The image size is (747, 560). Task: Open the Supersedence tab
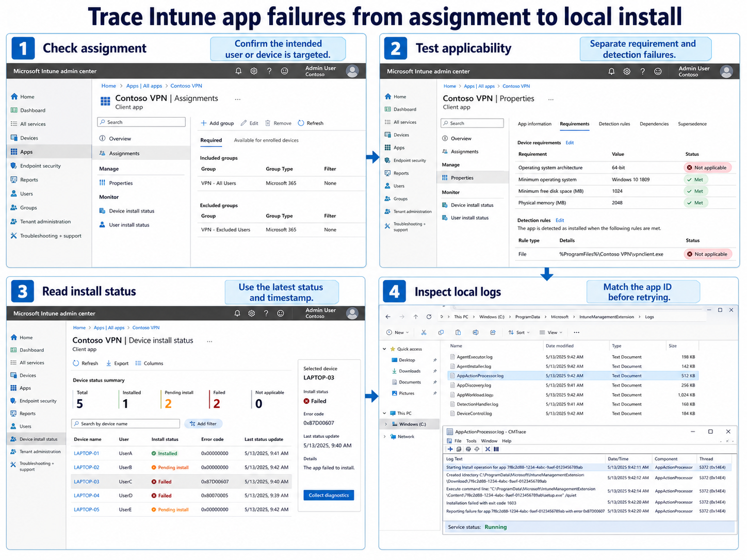point(692,124)
